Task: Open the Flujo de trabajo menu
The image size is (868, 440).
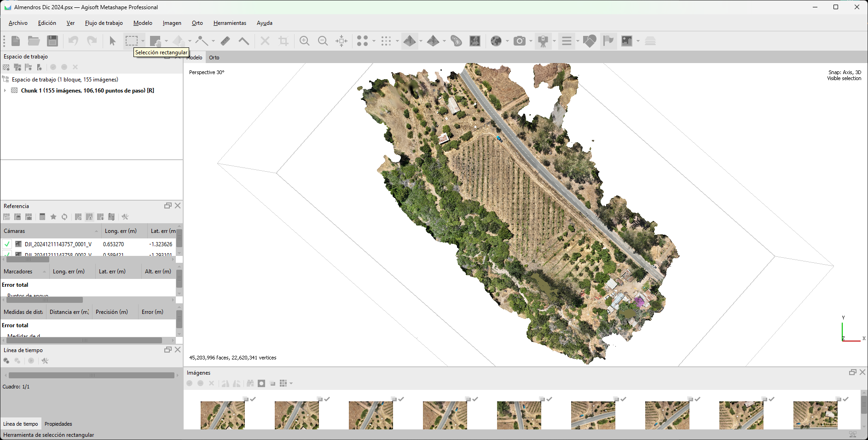Action: click(104, 23)
